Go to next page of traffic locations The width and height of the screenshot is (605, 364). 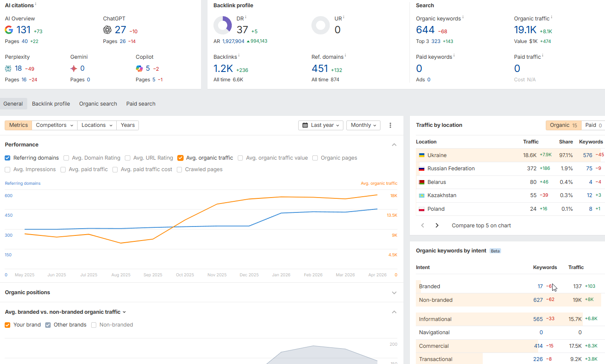tap(437, 226)
